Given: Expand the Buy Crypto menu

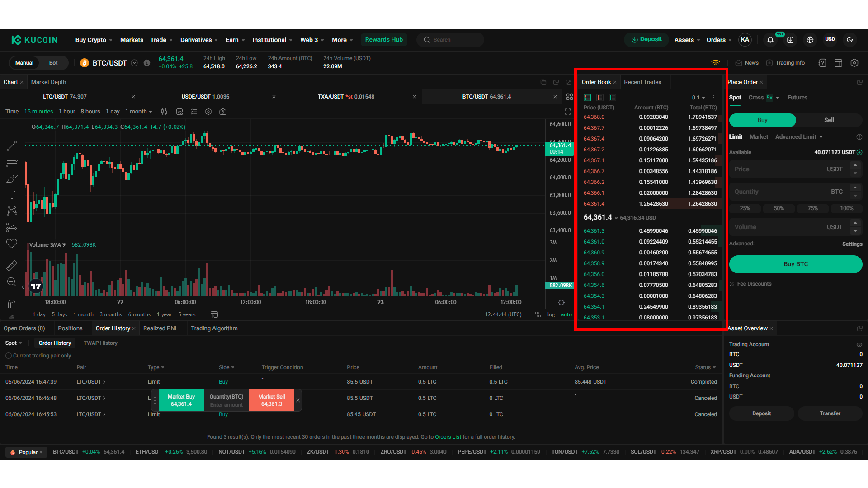Looking at the screenshot, I should (x=94, y=40).
